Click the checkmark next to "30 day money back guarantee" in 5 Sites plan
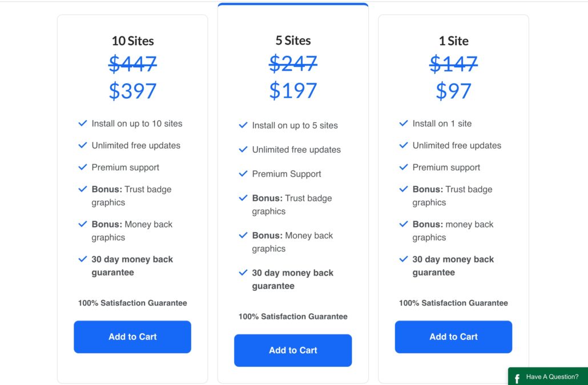The height and width of the screenshot is (385, 588). 243,273
